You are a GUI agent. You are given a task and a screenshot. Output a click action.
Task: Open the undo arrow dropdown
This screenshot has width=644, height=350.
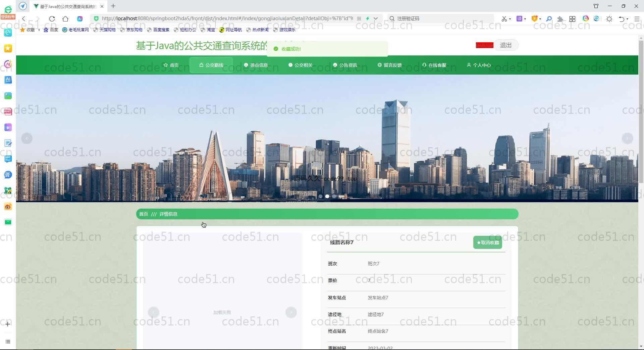628,19
